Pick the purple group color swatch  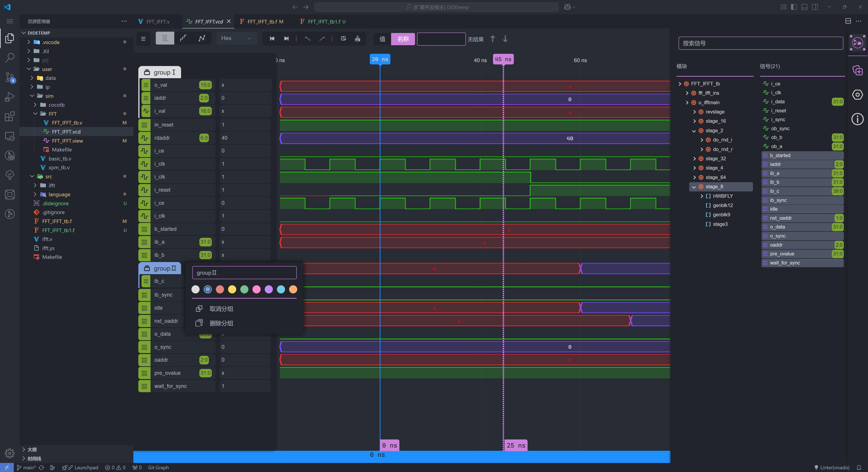coord(269,289)
